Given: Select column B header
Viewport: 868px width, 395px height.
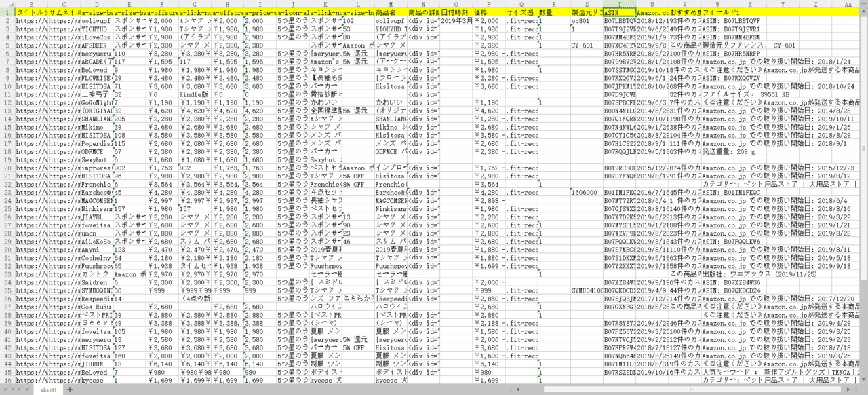Looking at the screenshot, I should coord(31,4).
